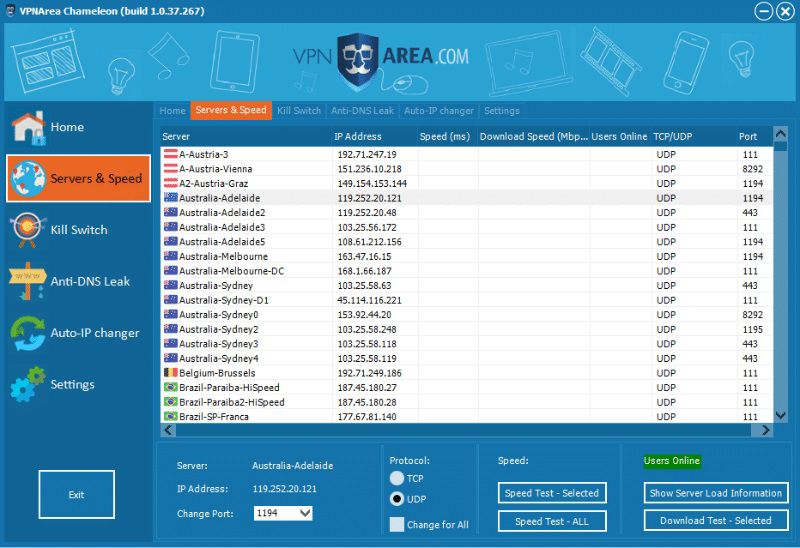Click the Kill Switch target icon
Image resolution: width=800 pixels, height=548 pixels.
pyautogui.click(x=28, y=229)
